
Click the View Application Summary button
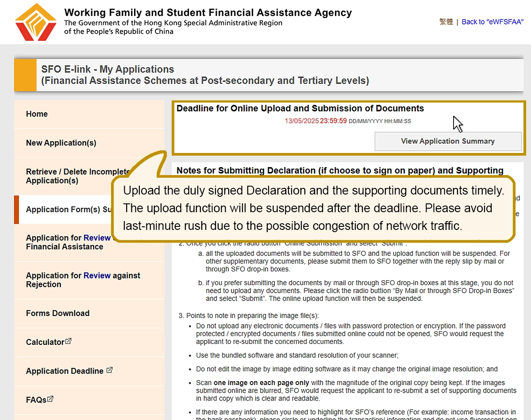(448, 141)
